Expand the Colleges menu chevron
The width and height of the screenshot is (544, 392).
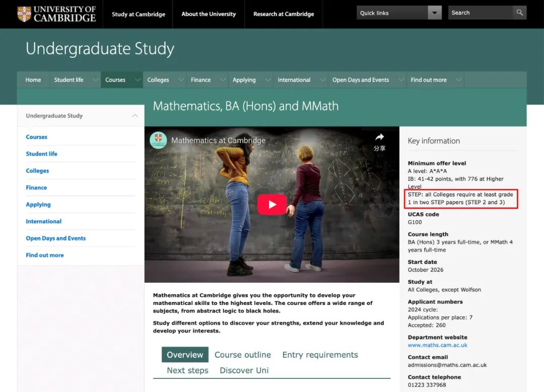[181, 80]
